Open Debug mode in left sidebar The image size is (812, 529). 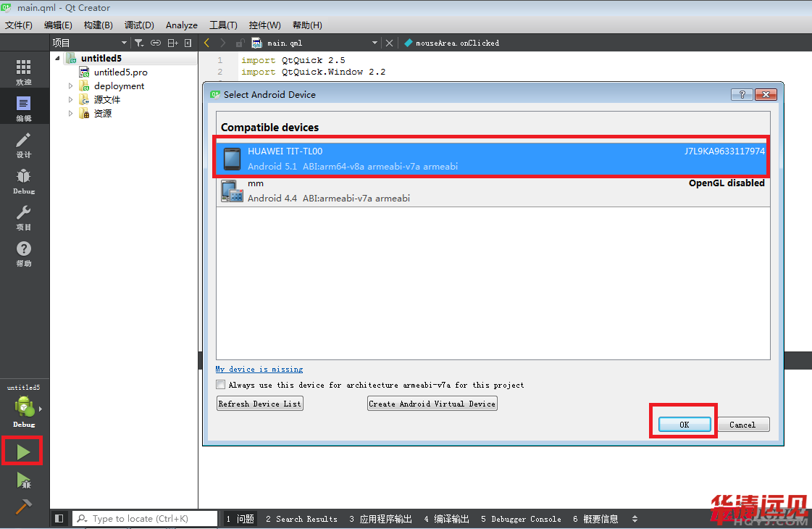pos(24,180)
